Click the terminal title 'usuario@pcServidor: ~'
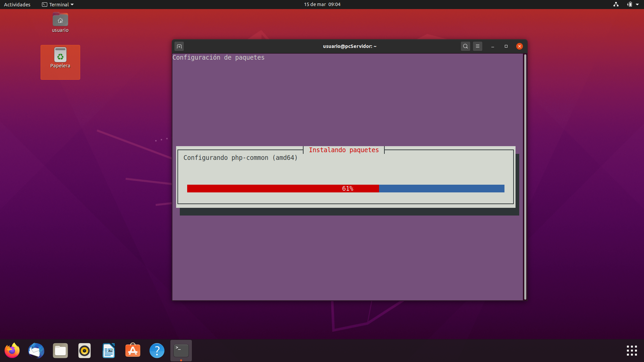The height and width of the screenshot is (362, 644). click(x=350, y=46)
